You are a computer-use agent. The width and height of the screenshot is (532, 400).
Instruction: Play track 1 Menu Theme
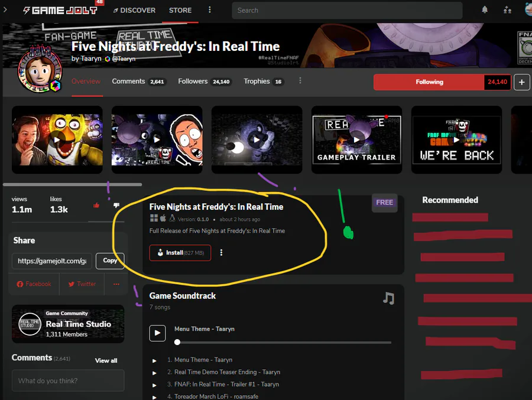(154, 360)
